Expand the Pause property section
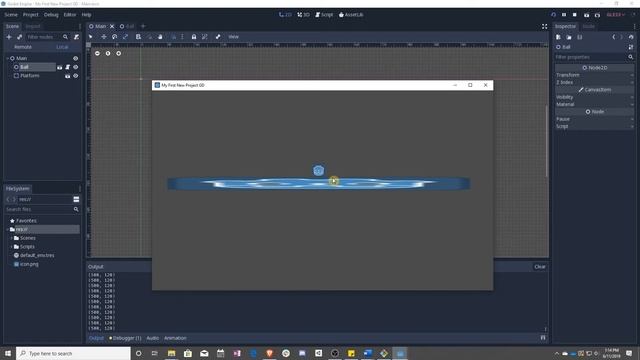 click(x=595, y=119)
